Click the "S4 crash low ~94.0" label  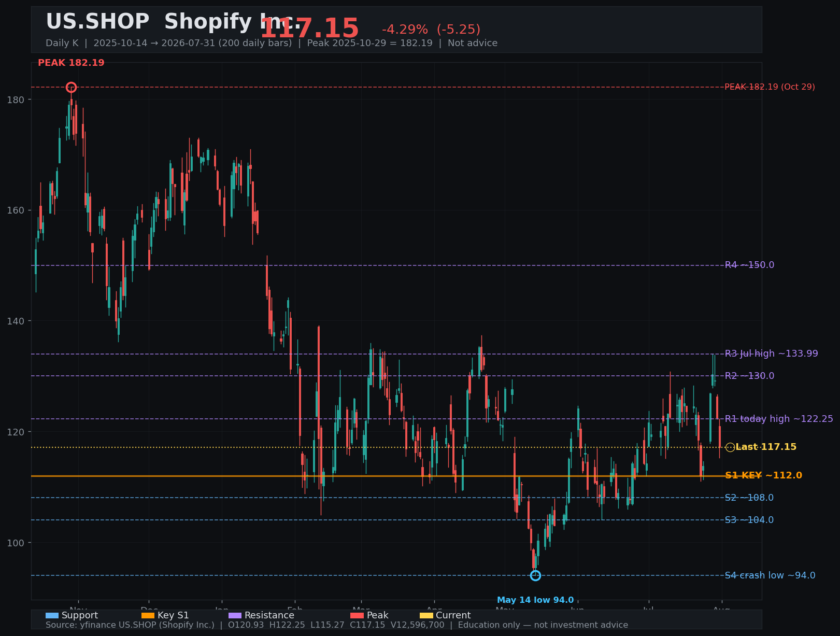770,575
